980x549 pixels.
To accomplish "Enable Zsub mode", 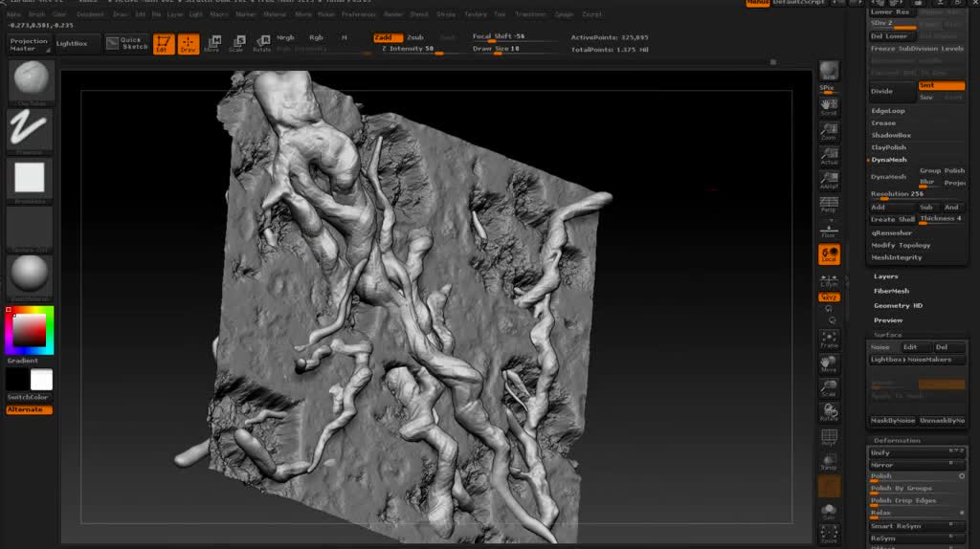I will tap(415, 37).
